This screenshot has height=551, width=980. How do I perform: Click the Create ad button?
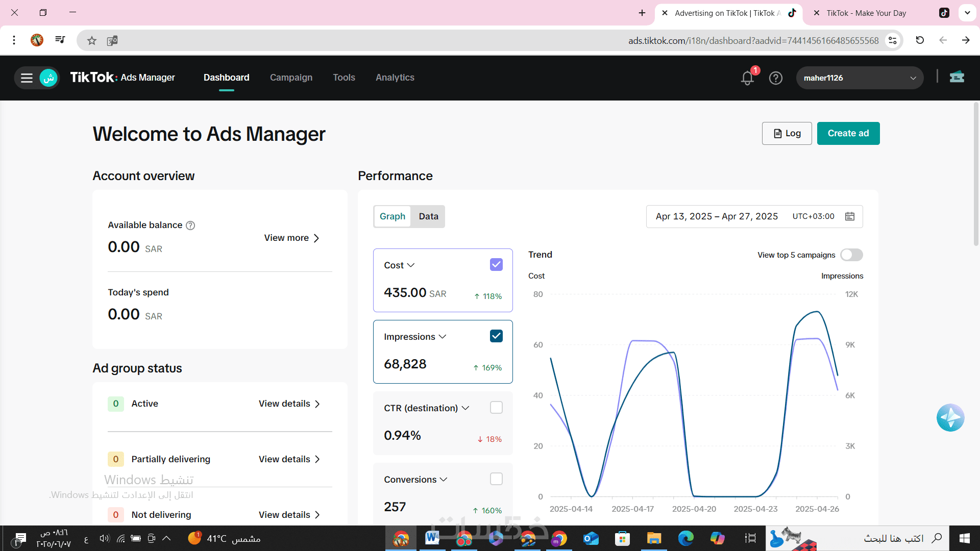[848, 133]
